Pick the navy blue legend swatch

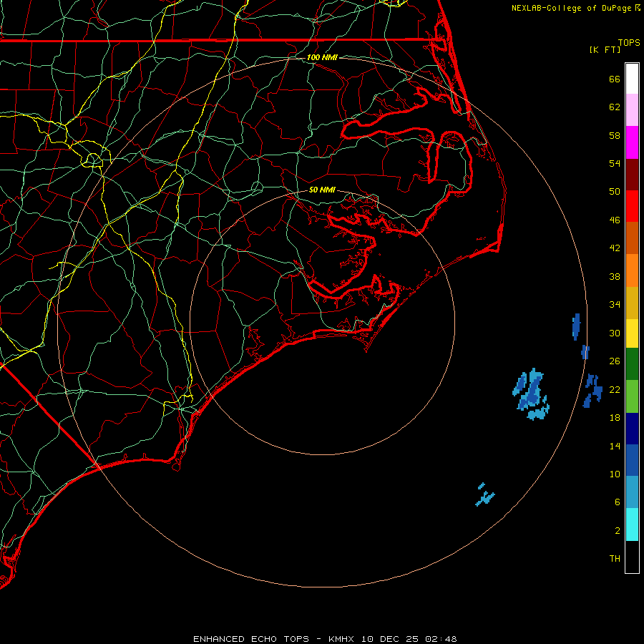pyautogui.click(x=632, y=429)
